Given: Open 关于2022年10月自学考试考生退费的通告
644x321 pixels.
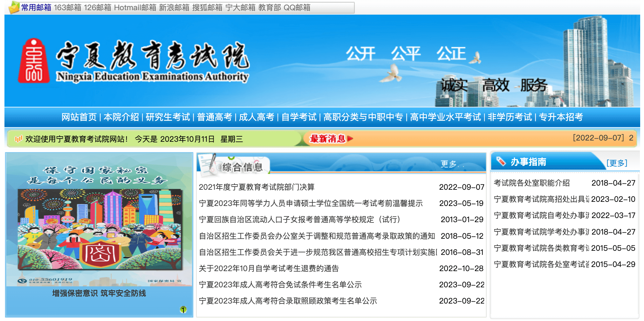Looking at the screenshot, I should [269, 269].
